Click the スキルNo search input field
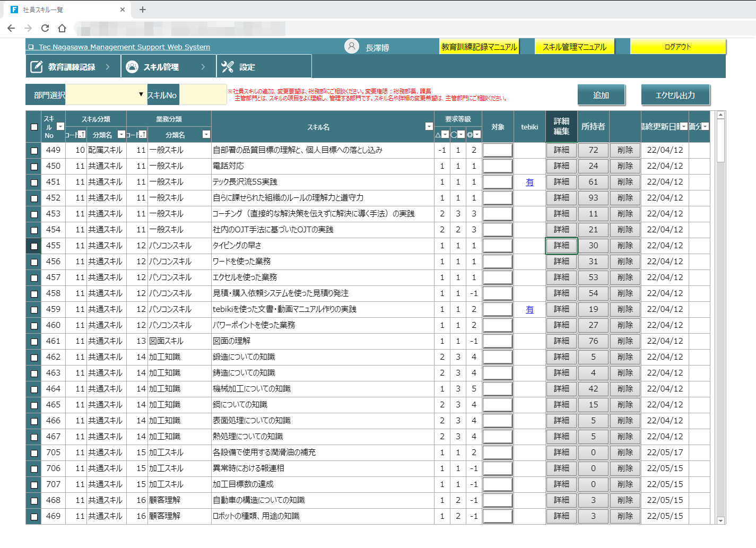The width and height of the screenshot is (756, 548). (x=203, y=94)
